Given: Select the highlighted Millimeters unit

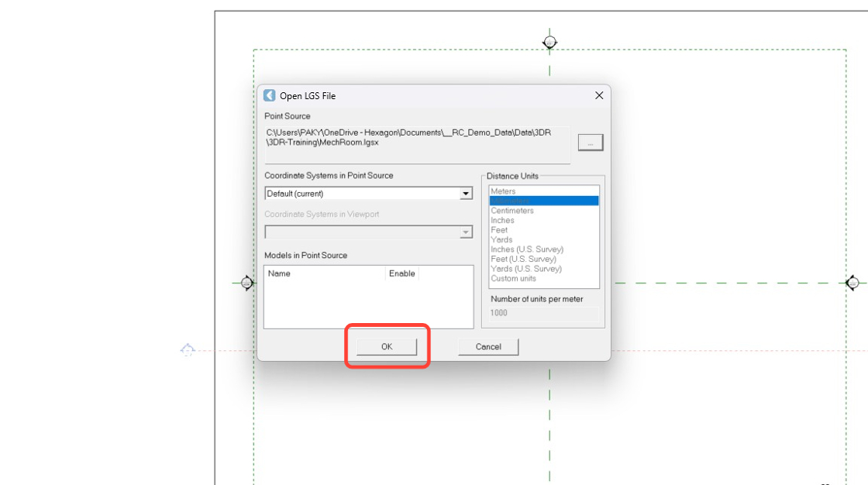Looking at the screenshot, I should coord(543,201).
